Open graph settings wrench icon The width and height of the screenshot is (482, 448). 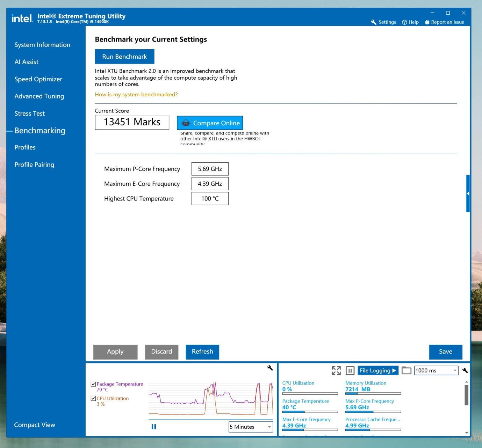(270, 368)
